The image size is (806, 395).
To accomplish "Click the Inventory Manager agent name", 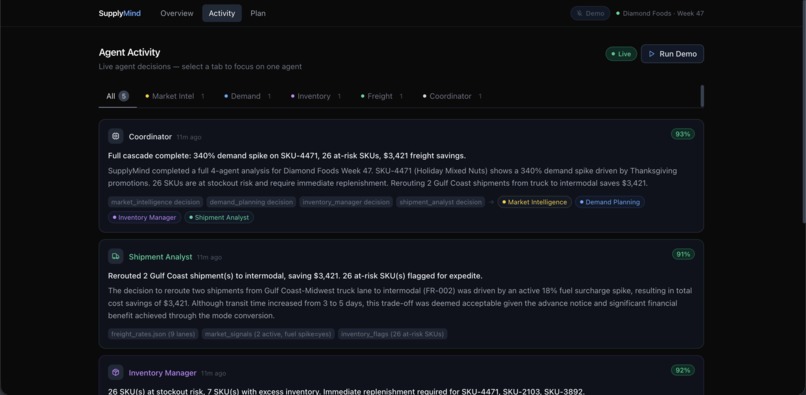I will 162,373.
